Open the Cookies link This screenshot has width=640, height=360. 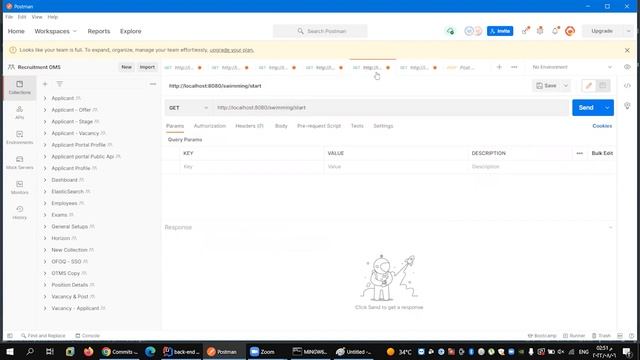click(602, 126)
